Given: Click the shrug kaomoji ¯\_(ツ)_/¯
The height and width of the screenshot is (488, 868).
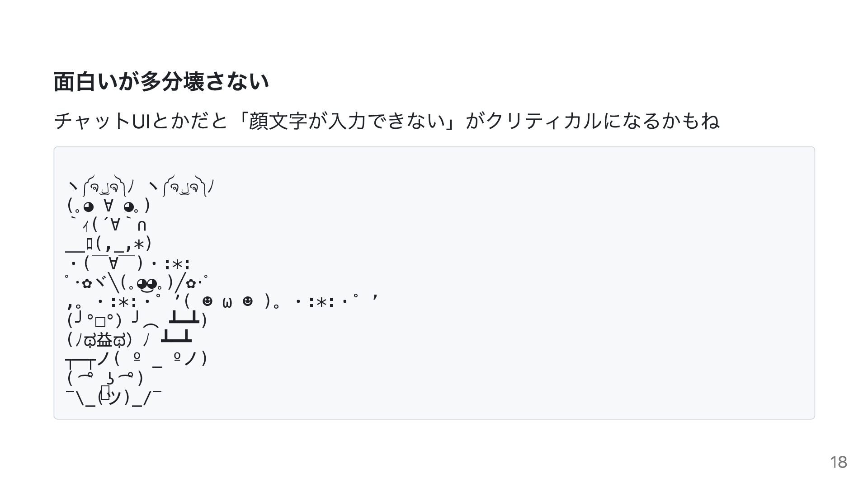Looking at the screenshot, I should coord(113,396).
